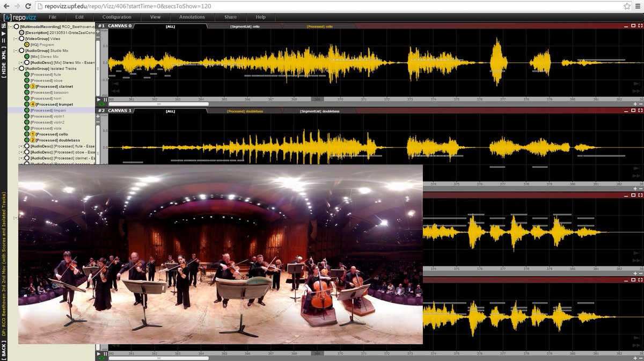
Task: Toggle the AudioDesc Stereo Mix circle
Action: (x=27, y=62)
